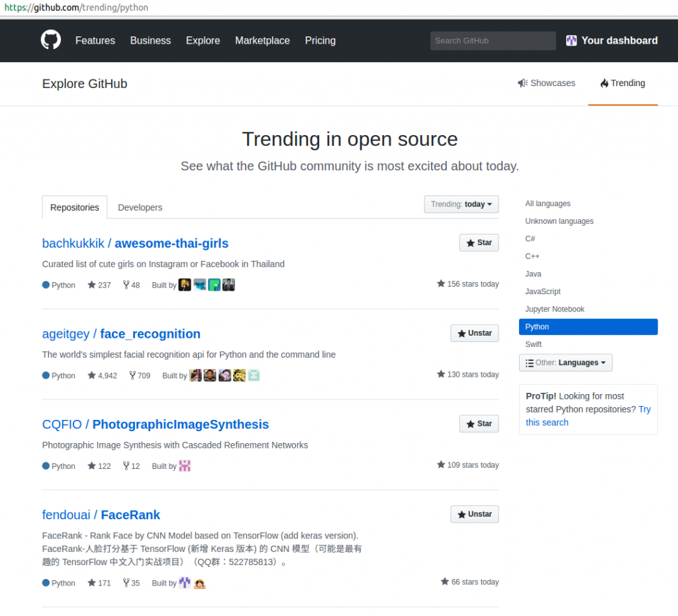Click the first contributor avatar on face_recognition
This screenshot has width=678, height=616.
tap(195, 375)
